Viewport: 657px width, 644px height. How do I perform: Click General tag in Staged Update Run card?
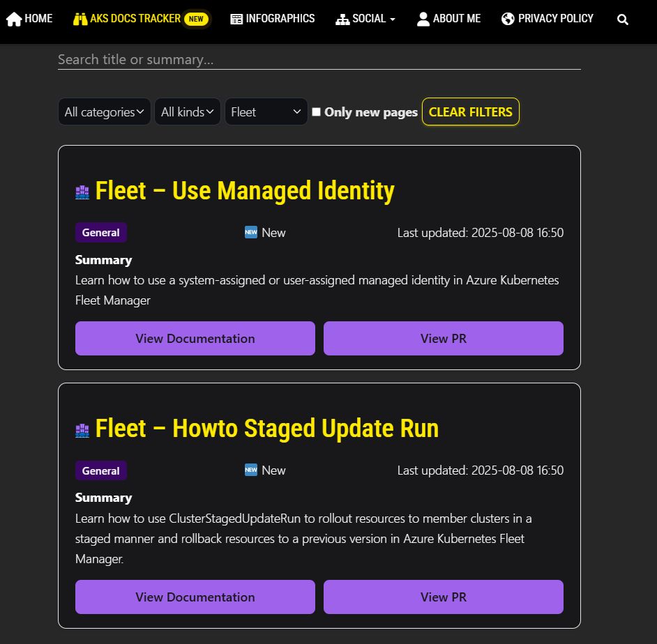[x=101, y=470]
